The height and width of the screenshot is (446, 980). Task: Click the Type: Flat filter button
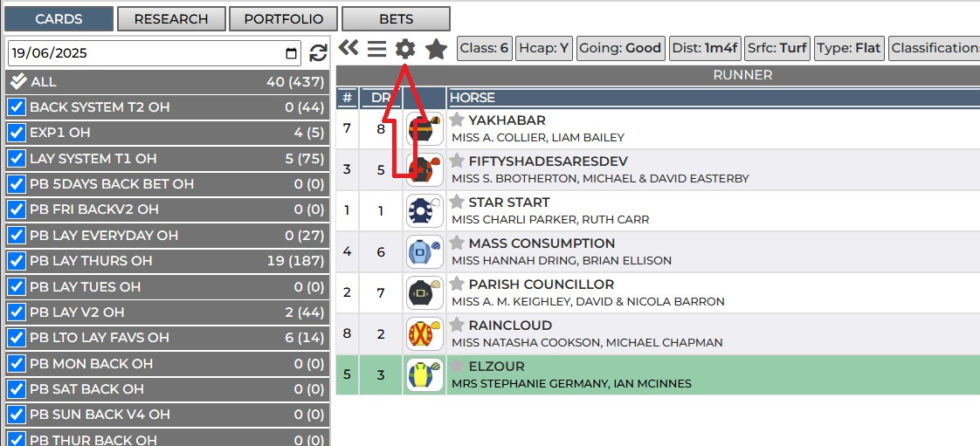(x=849, y=48)
